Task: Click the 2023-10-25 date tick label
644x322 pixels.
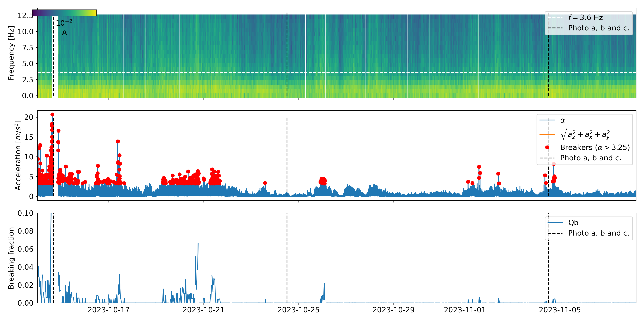Action: 298,310
